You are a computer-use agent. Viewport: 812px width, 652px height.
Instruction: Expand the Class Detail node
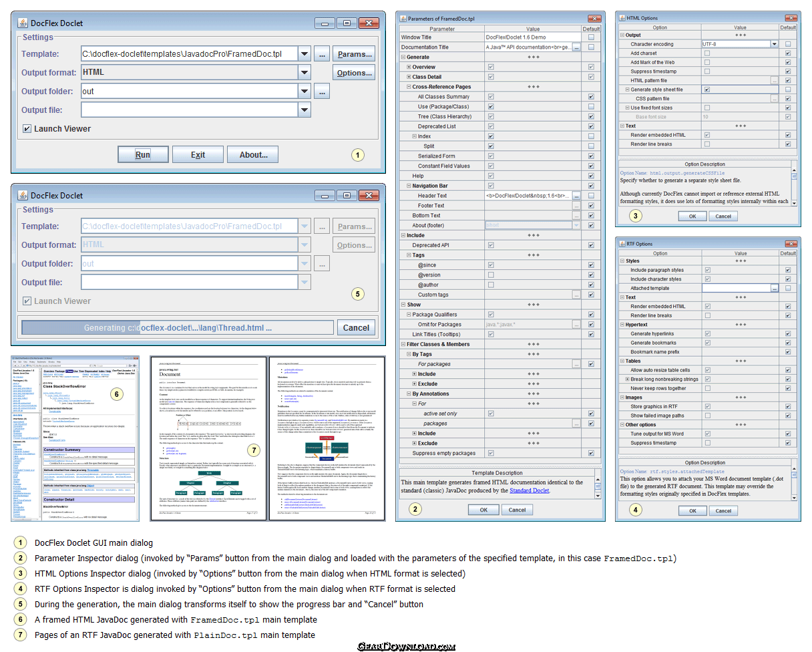[409, 77]
